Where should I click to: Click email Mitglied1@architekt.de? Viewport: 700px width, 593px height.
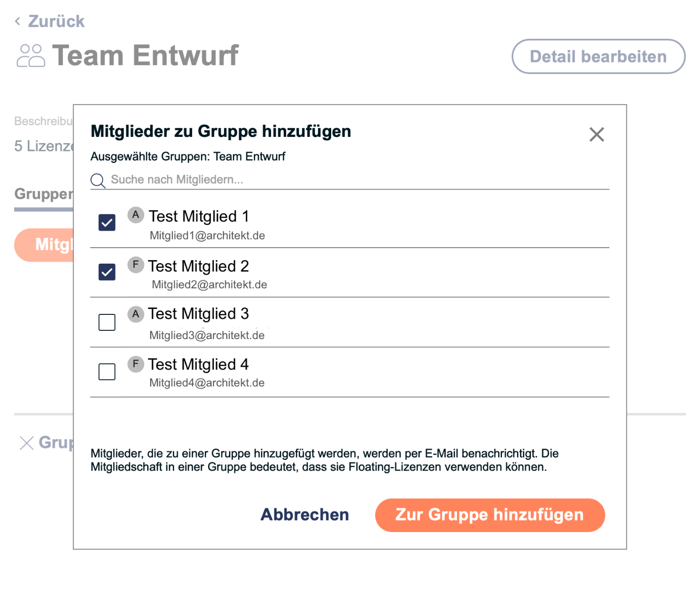click(207, 236)
